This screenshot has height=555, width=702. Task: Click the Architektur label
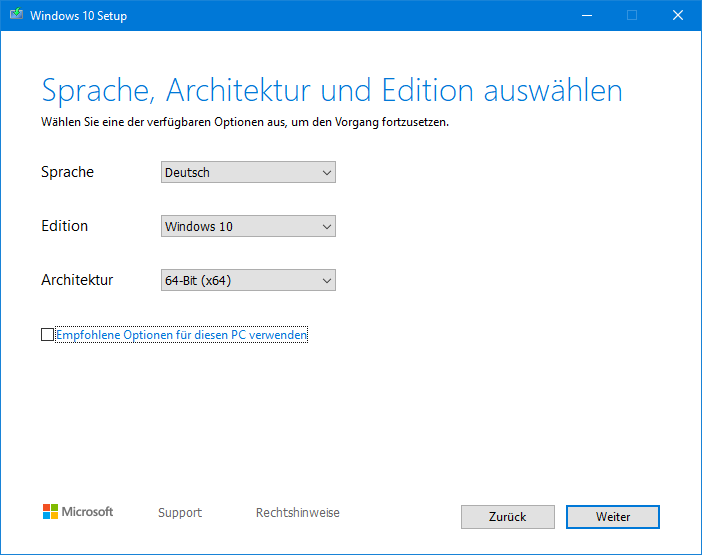[x=77, y=280]
